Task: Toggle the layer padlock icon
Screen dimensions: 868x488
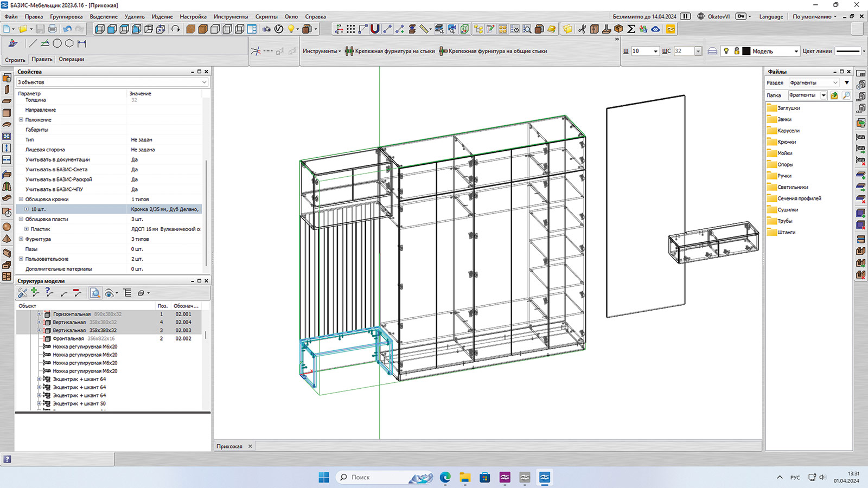Action: coord(736,51)
